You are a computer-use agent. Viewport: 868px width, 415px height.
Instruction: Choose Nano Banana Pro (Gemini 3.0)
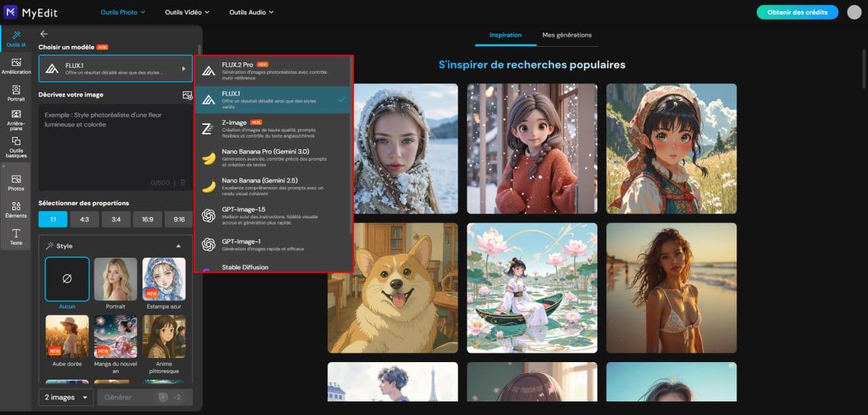(273, 157)
